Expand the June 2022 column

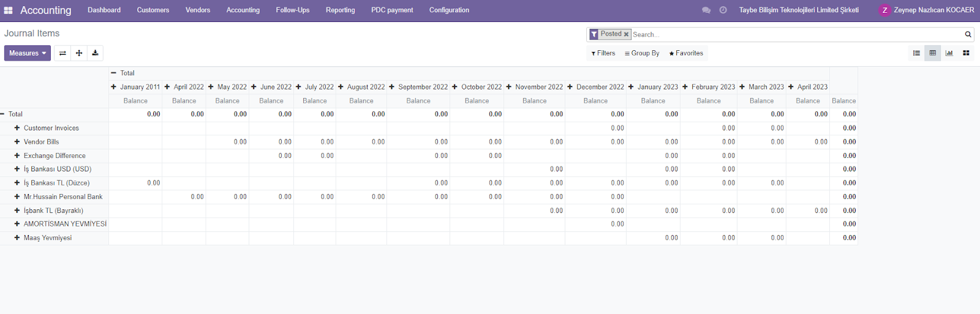tap(254, 87)
